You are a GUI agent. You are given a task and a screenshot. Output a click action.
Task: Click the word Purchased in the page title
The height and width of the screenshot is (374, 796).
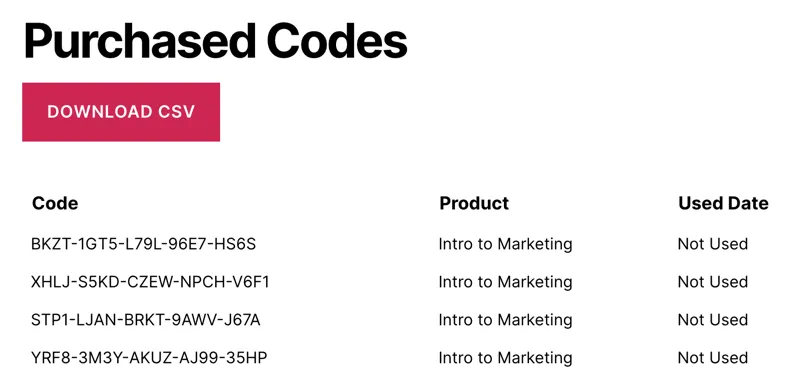click(x=140, y=42)
